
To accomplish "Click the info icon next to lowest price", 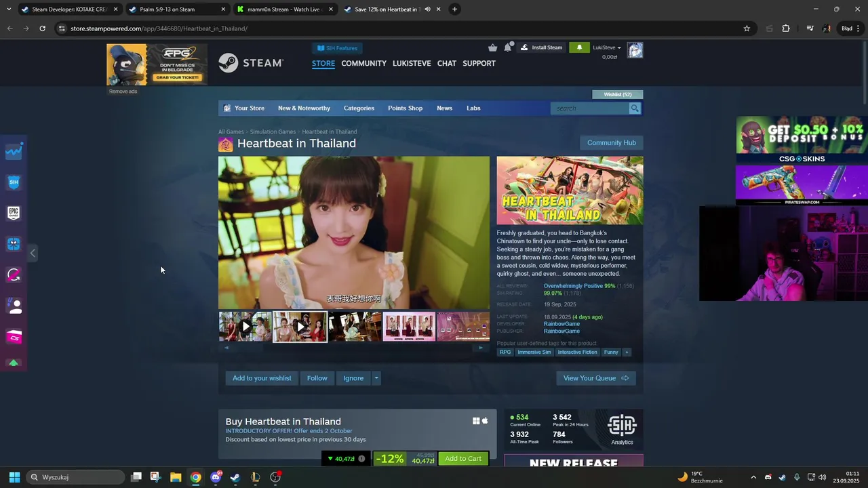I will [361, 459].
